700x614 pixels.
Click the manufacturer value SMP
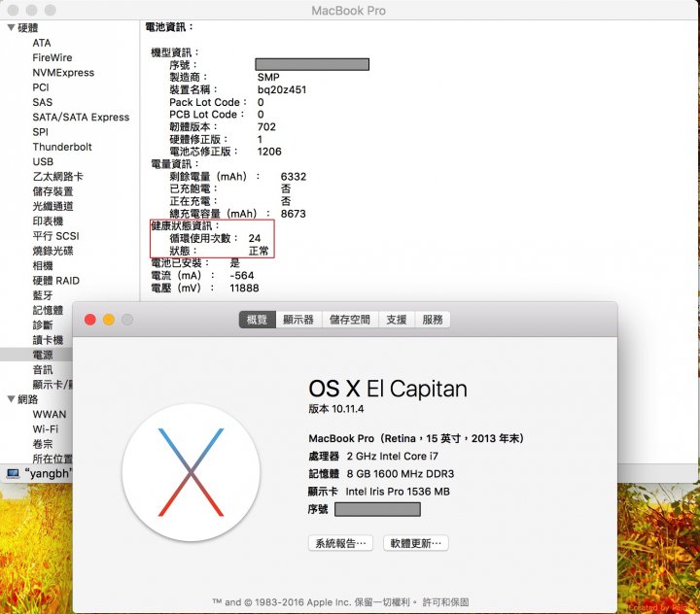tap(268, 77)
